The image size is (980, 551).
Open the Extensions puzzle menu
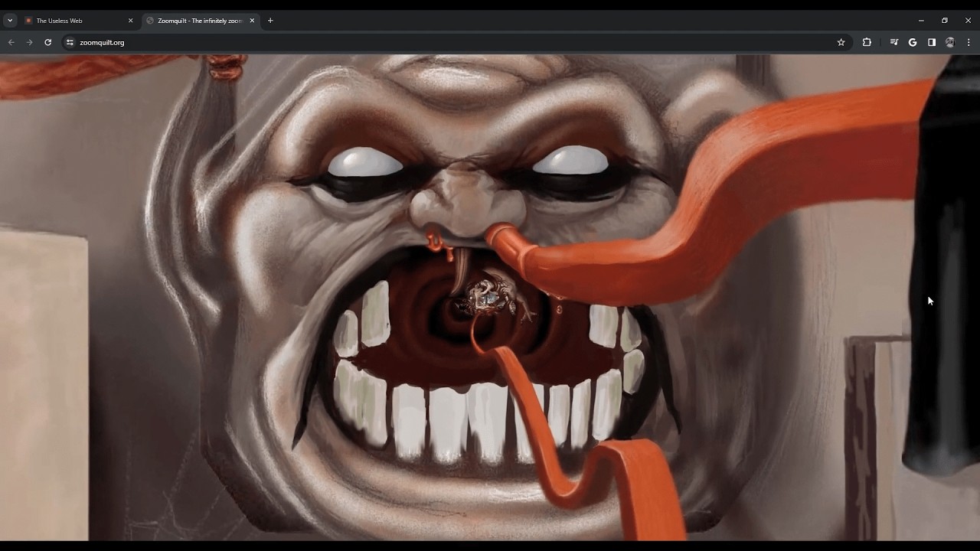(x=867, y=42)
